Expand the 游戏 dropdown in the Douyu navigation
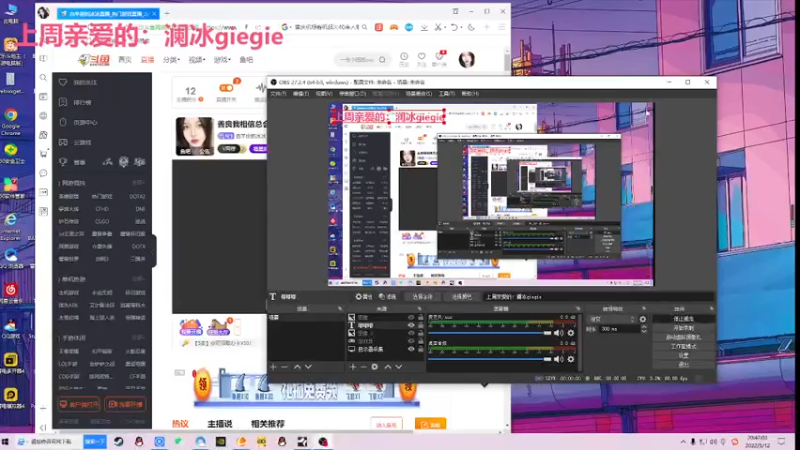Image resolution: width=800 pixels, height=450 pixels. coord(222,60)
